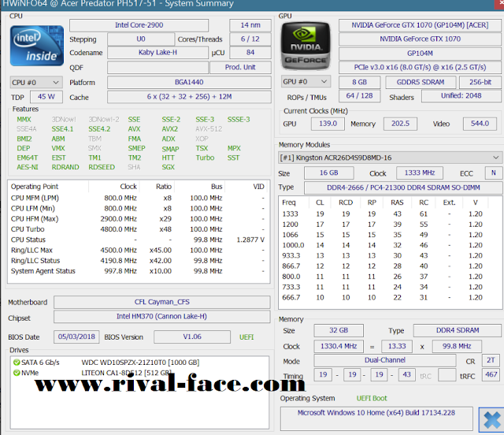The image size is (504, 435).
Task: Select the System Agent Status row
Action: point(139,271)
